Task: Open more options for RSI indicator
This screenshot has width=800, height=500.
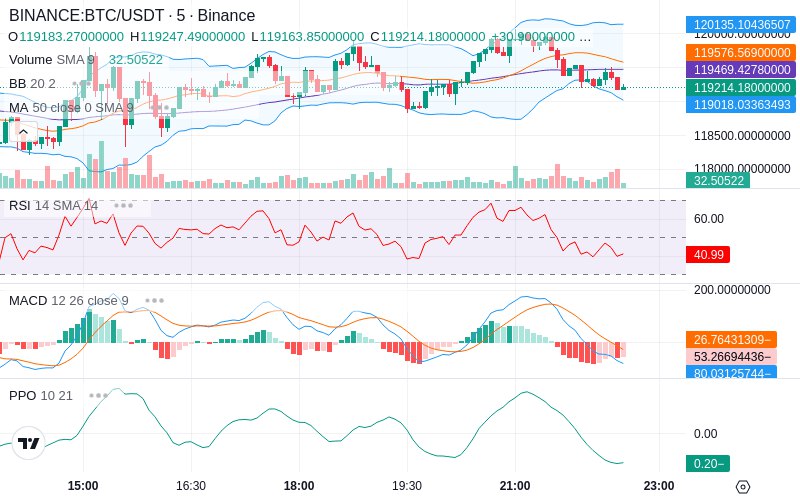Action: click(x=123, y=206)
